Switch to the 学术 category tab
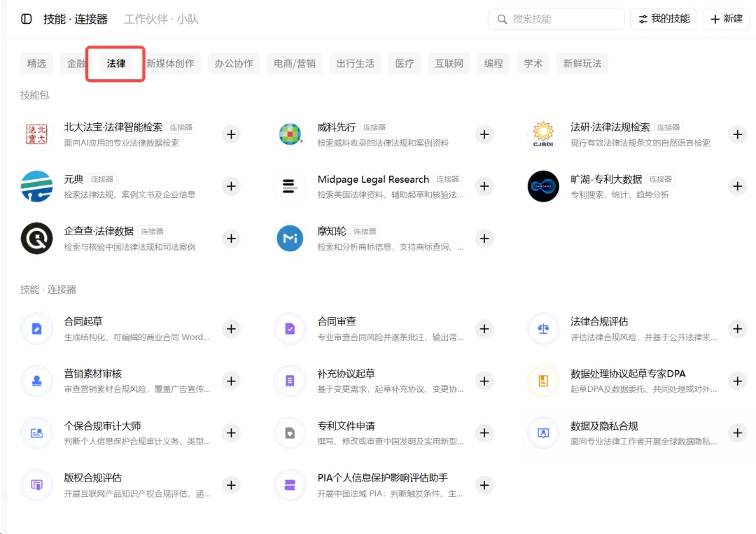The image size is (756, 534). 533,63
